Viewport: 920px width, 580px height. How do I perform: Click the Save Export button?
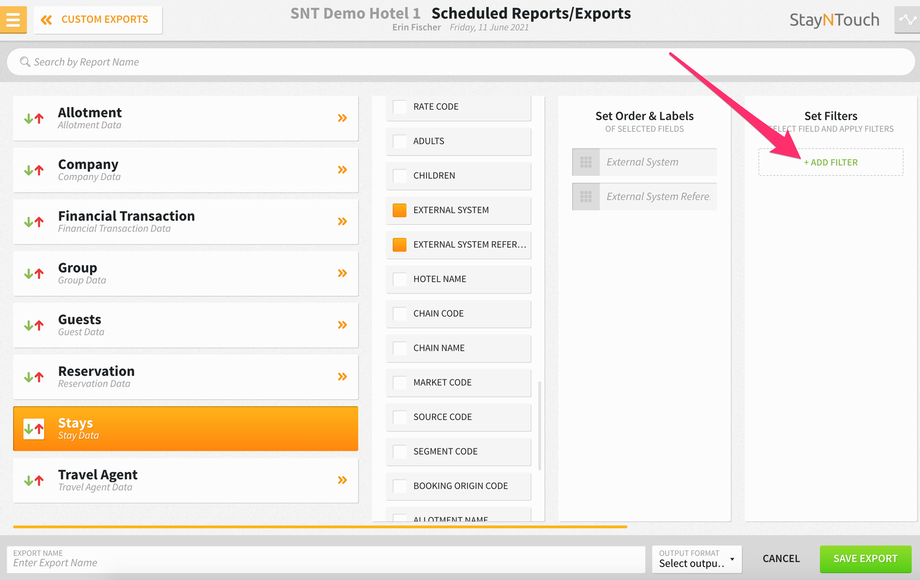[x=865, y=559]
